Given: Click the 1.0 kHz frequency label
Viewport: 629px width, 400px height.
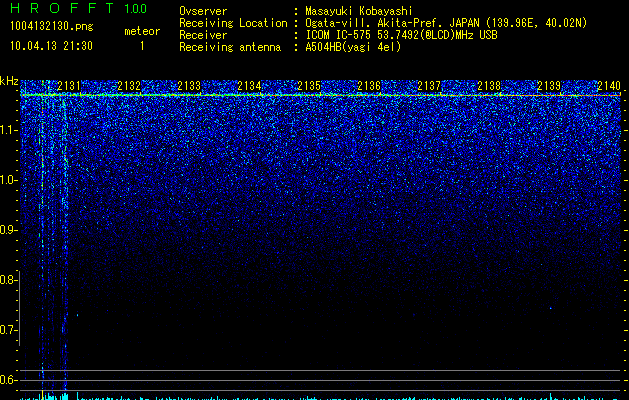Looking at the screenshot, I should [x=8, y=180].
